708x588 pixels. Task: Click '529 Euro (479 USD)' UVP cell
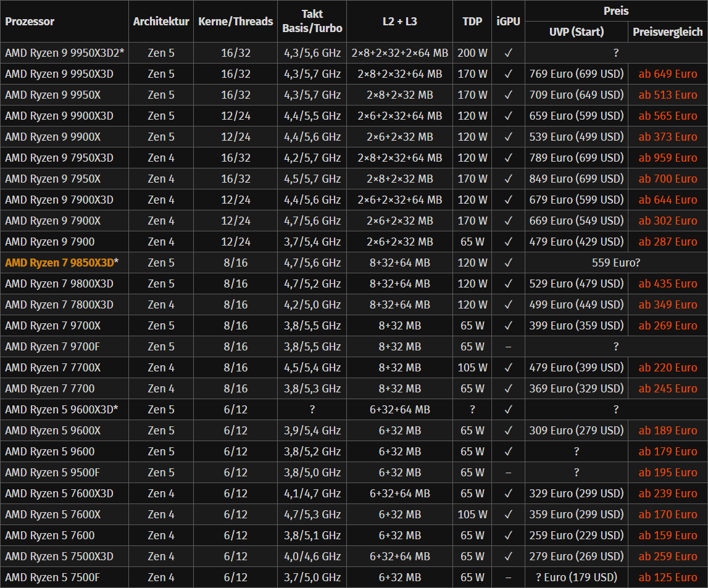click(576, 284)
